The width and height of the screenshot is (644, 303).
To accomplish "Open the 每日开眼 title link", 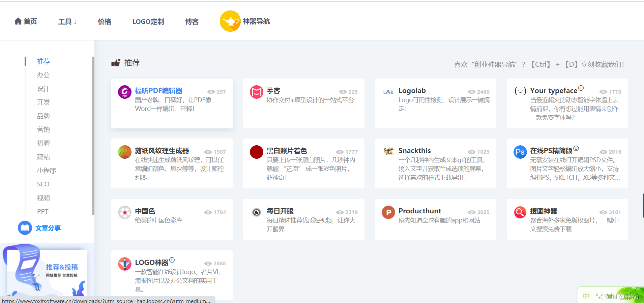I will click(x=280, y=211).
